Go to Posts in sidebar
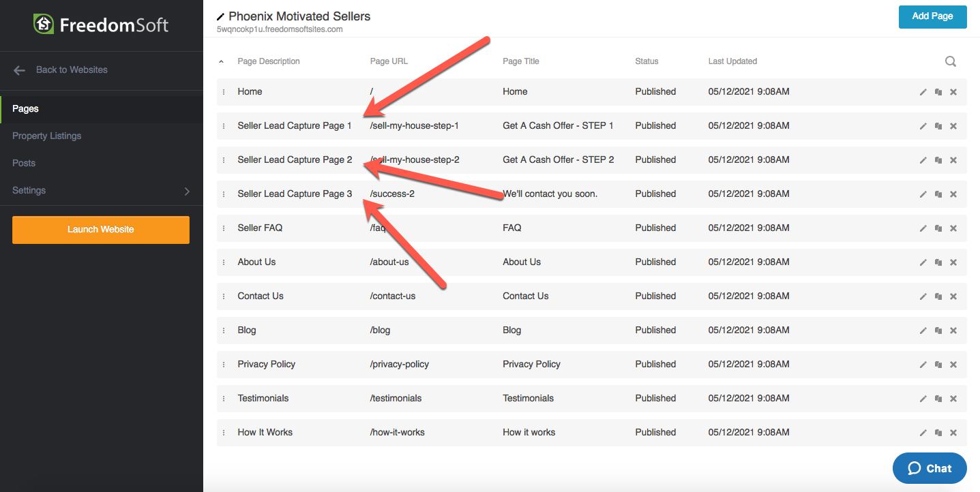This screenshot has width=980, height=492. click(x=24, y=164)
